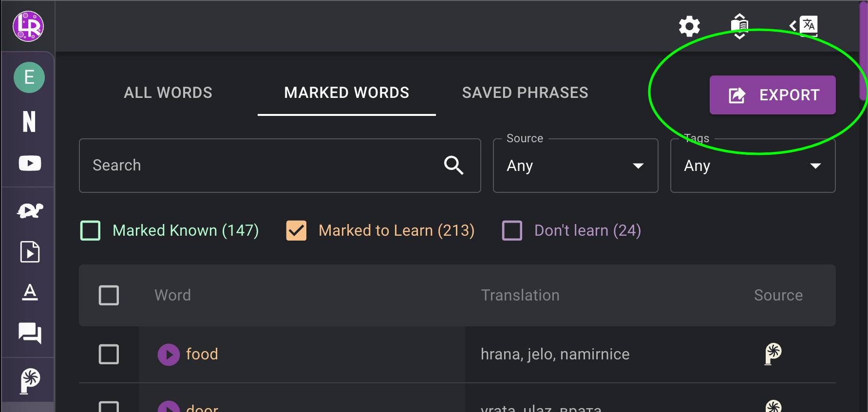
Task: Click the turtle icon in sidebar
Action: (30, 210)
